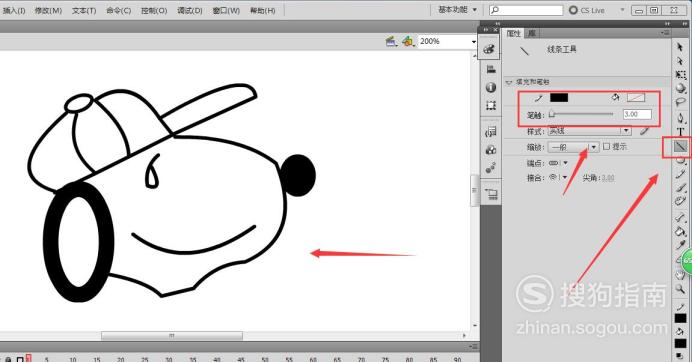Select the Free Transform tool
This screenshot has height=362, width=692.
click(x=681, y=75)
